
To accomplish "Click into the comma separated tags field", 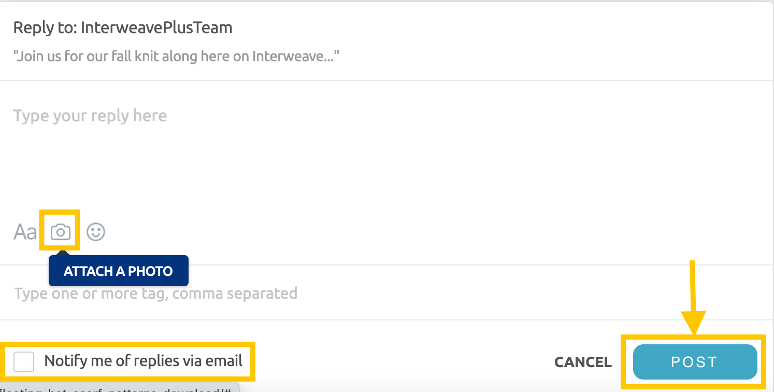I will click(x=387, y=293).
